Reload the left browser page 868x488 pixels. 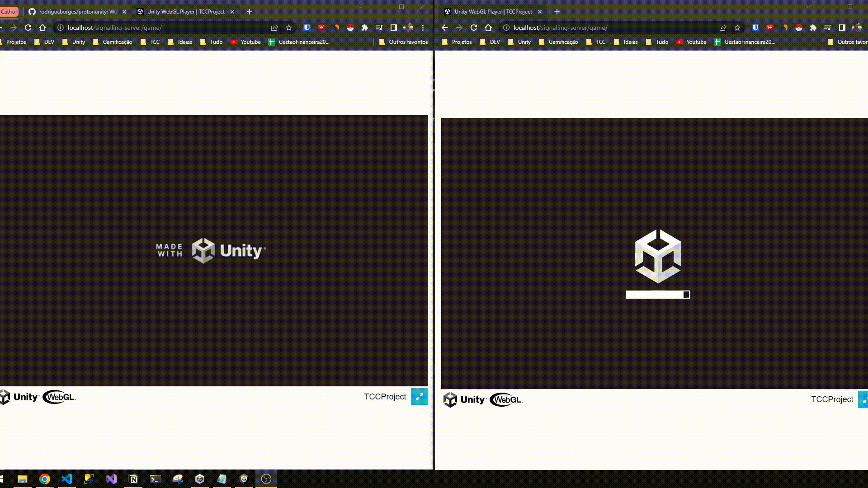click(28, 28)
